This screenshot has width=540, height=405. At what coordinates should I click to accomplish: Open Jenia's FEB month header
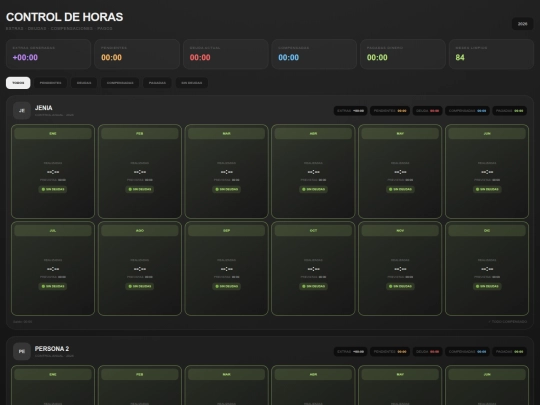point(139,134)
